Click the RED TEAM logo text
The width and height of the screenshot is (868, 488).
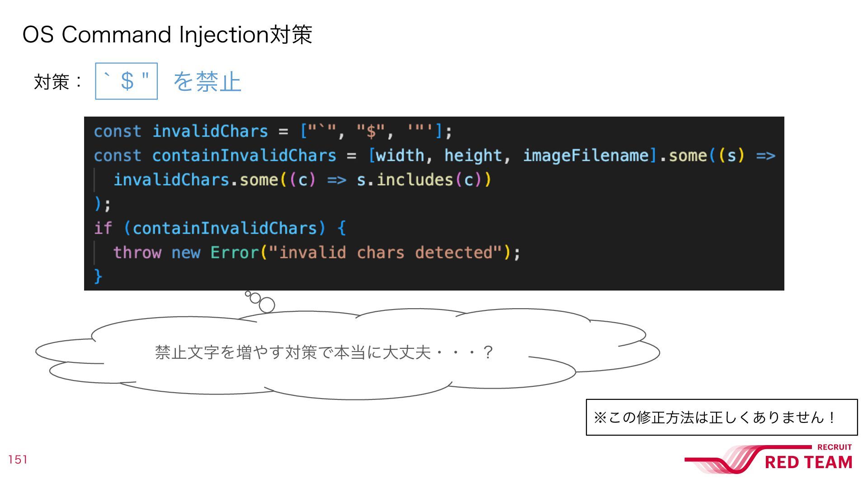coord(808,462)
